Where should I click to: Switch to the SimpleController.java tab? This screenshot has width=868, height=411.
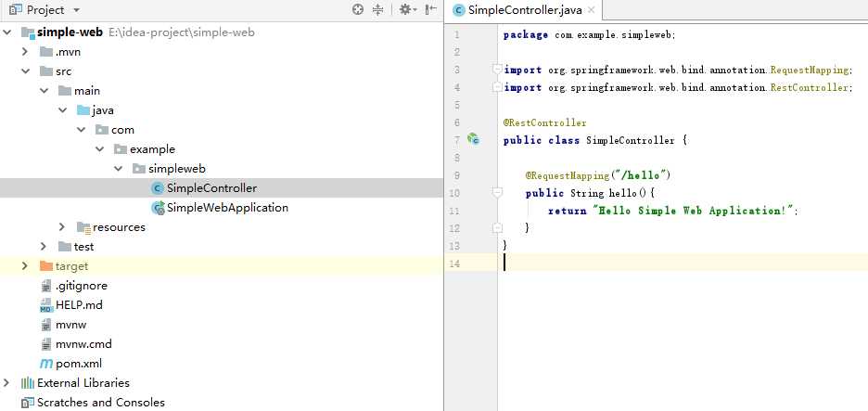[x=522, y=10]
